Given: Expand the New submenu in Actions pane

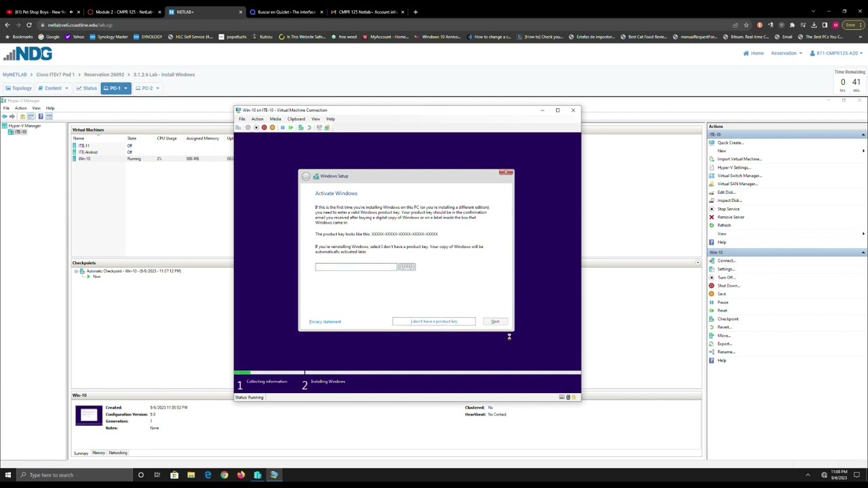Looking at the screenshot, I should [x=863, y=150].
